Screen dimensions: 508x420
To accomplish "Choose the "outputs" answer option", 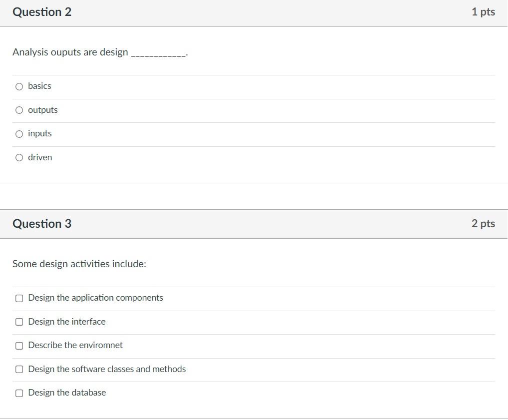I will point(19,110).
